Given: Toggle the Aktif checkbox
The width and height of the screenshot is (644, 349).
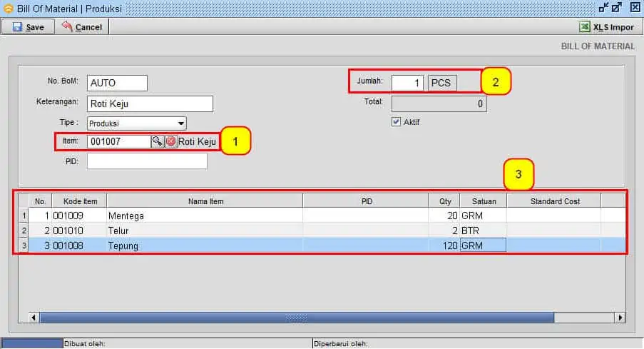Looking at the screenshot, I should 396,121.
